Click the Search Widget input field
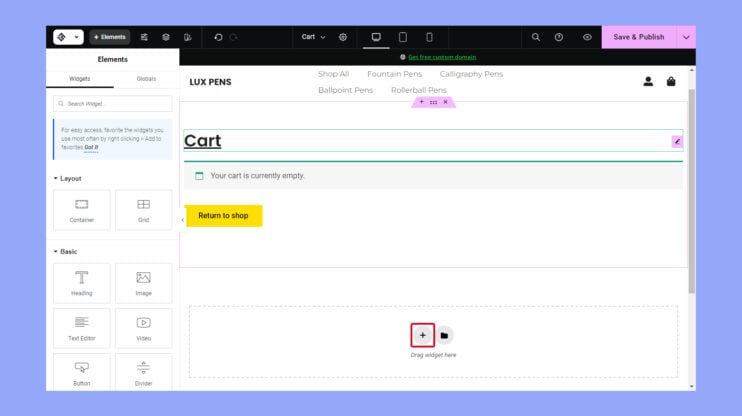 pos(113,104)
